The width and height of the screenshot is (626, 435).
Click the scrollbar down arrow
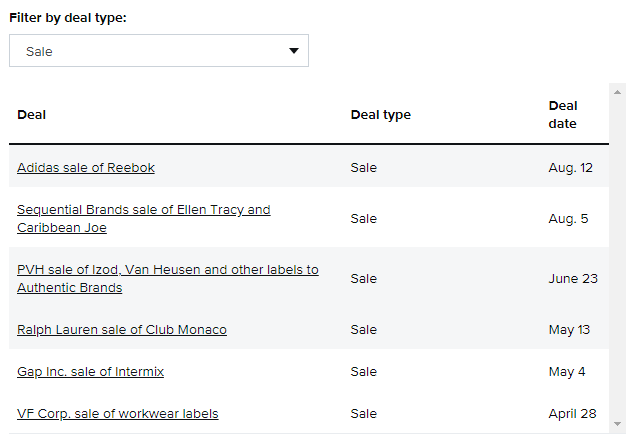618,424
